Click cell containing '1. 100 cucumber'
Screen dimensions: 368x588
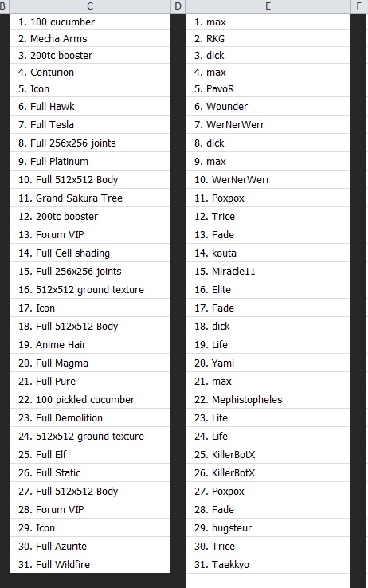[90, 22]
